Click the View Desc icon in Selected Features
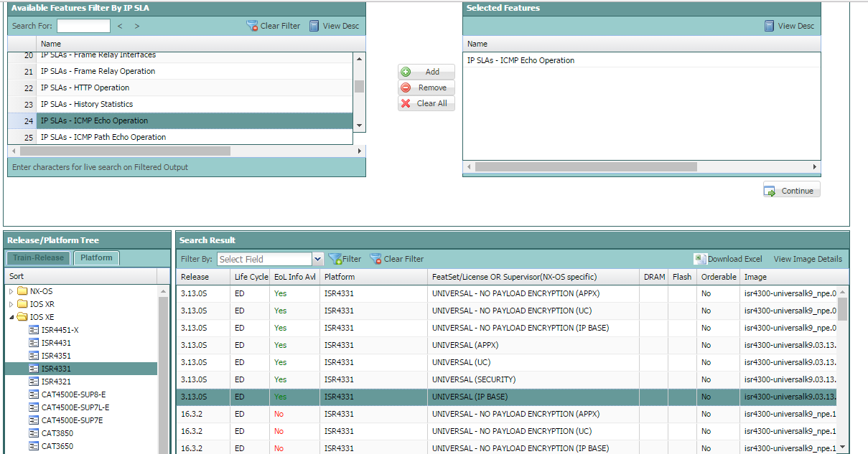The height and width of the screenshot is (454, 868). pos(770,26)
